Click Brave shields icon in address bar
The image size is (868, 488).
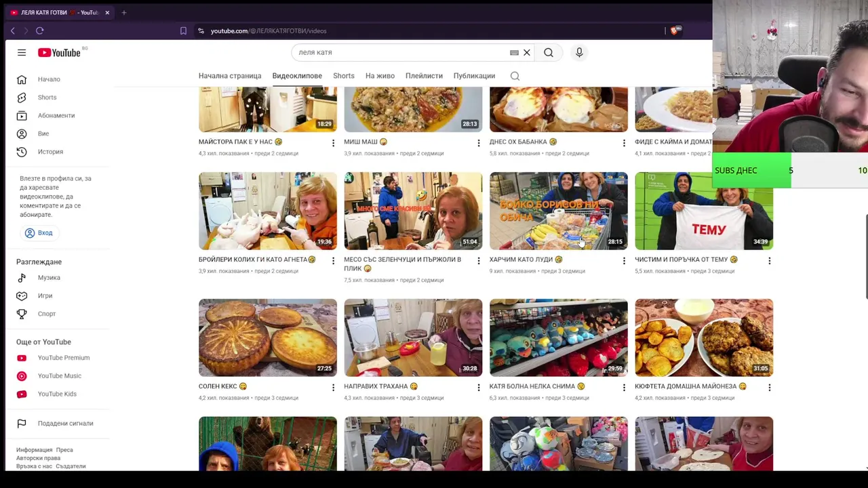click(675, 30)
